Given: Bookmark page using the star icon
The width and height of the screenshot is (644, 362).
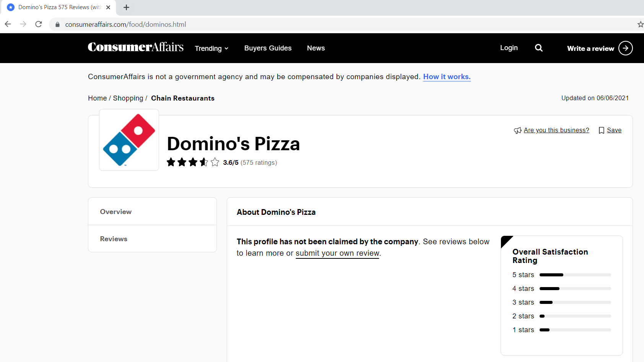Looking at the screenshot, I should tap(640, 24).
